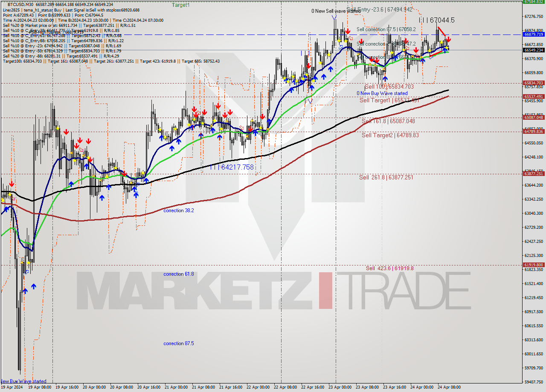Screen dimensions: 546x392
Task: Click the 59407.750 price axis value
Action: (534, 382)
